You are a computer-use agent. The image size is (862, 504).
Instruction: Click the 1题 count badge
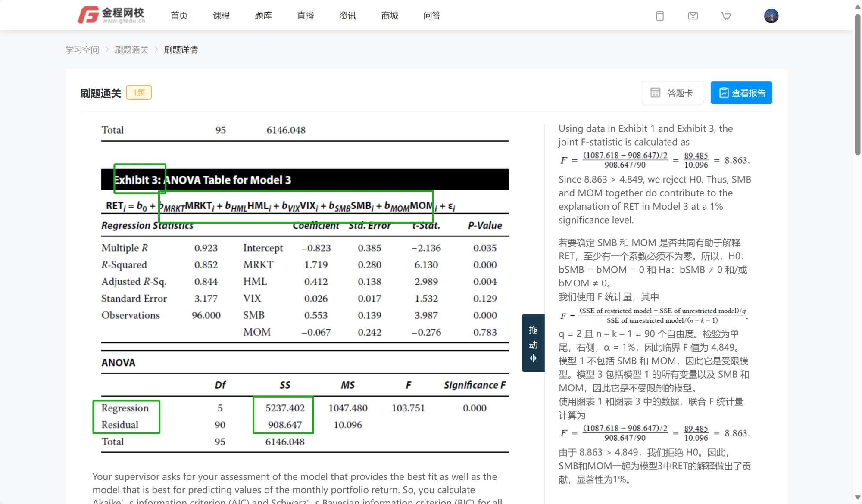click(139, 93)
